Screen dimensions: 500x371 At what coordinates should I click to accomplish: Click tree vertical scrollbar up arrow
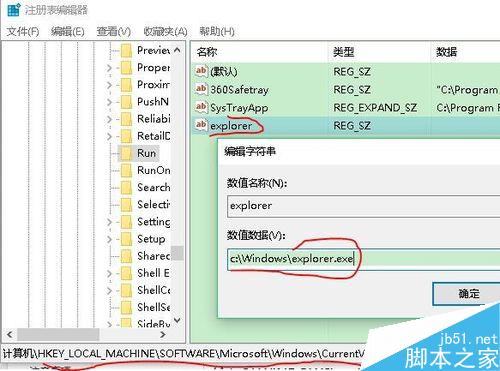(177, 50)
